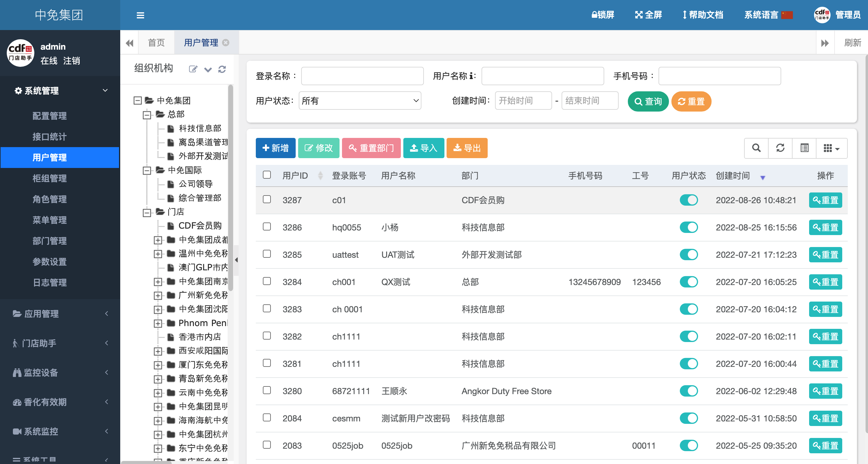Viewport: 868px width, 464px height.
Task: Tick the select-all header checkbox
Action: (267, 175)
